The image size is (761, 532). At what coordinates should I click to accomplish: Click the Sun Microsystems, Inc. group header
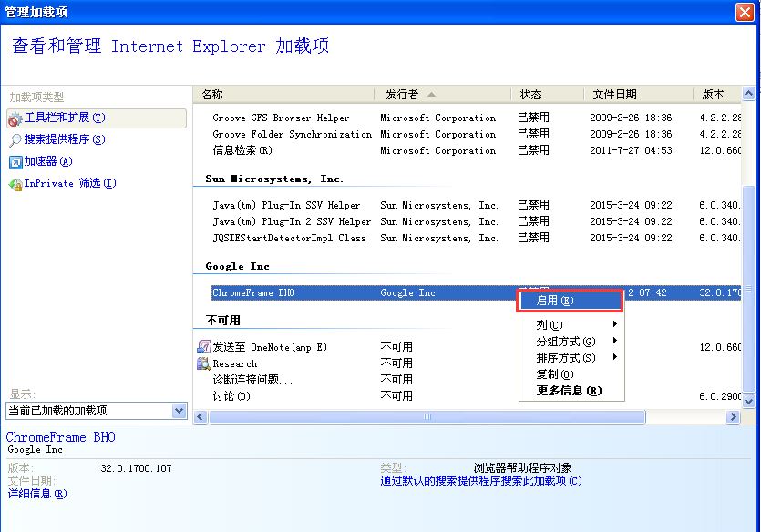click(x=274, y=179)
